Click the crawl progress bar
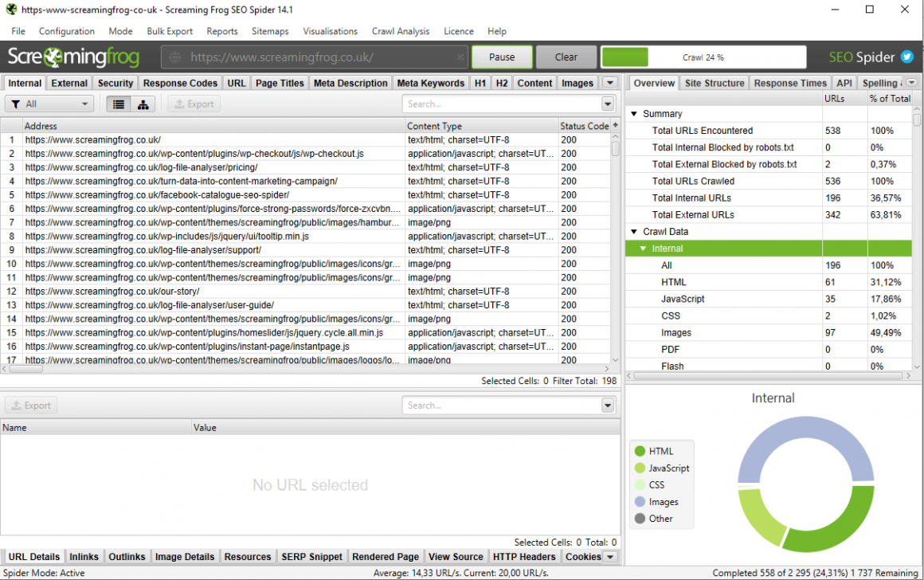 pos(703,57)
